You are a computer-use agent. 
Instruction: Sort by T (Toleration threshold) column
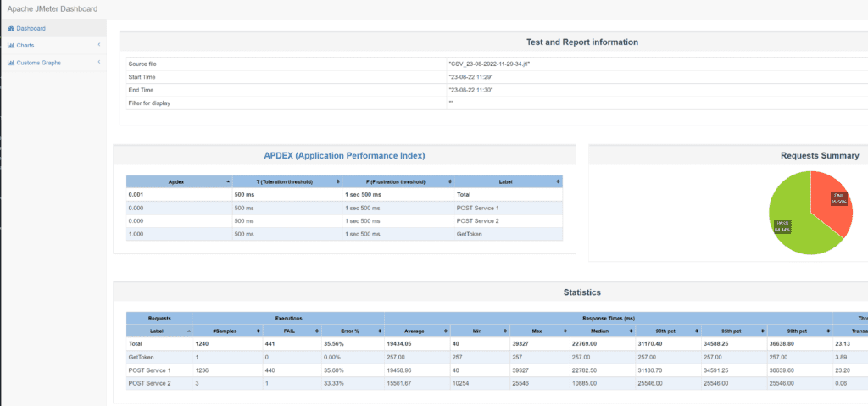tap(287, 181)
